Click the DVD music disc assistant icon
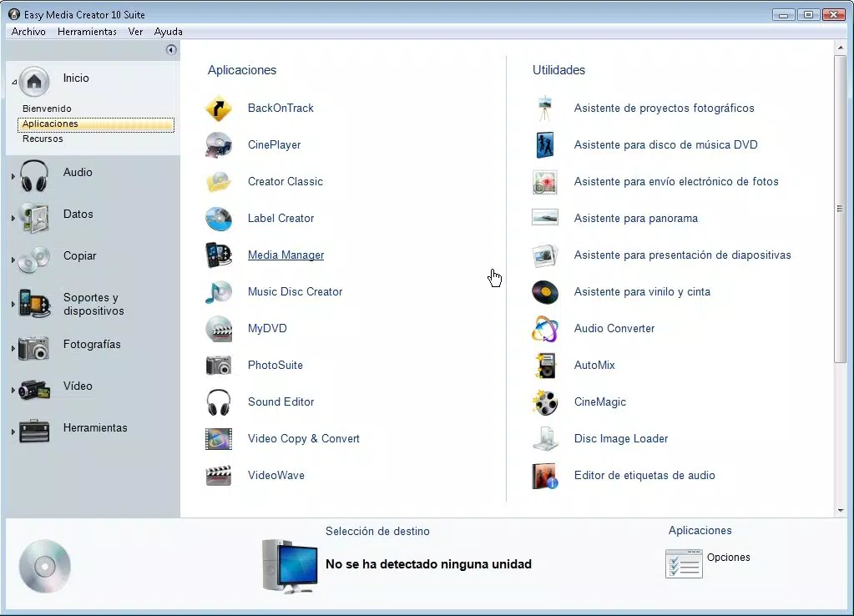854x616 pixels. click(x=544, y=145)
